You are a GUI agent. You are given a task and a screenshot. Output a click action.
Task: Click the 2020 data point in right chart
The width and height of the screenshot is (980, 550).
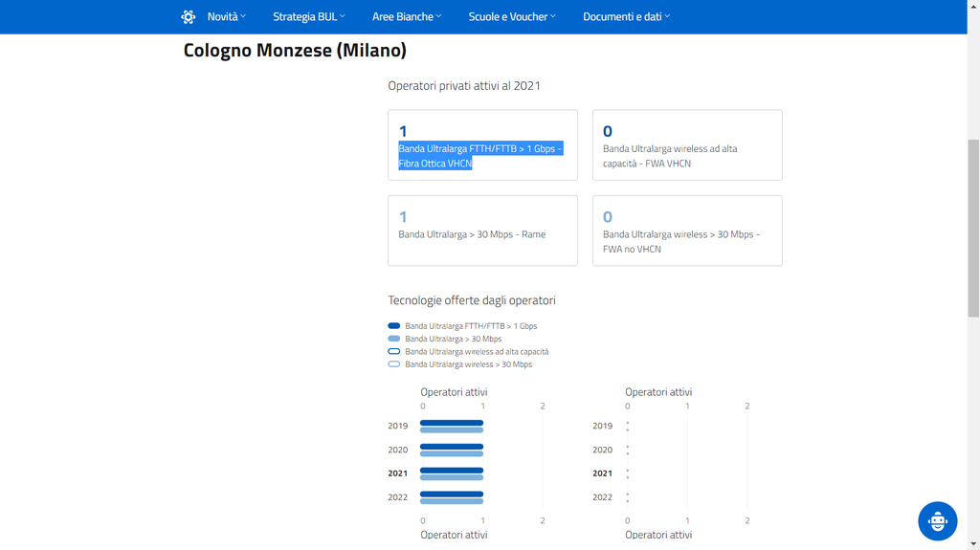coord(628,450)
